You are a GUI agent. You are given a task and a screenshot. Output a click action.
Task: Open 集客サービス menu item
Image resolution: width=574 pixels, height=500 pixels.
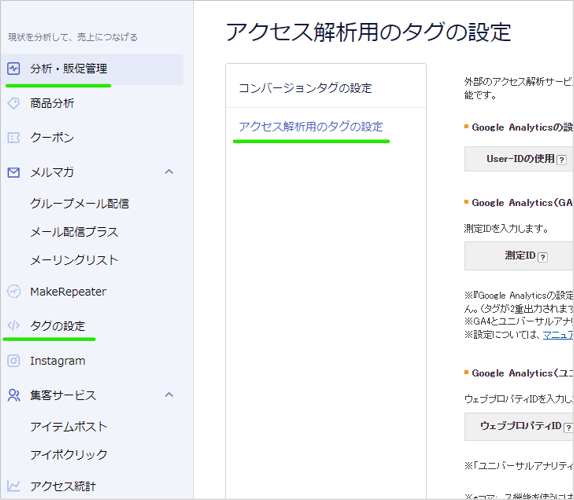click(x=63, y=395)
